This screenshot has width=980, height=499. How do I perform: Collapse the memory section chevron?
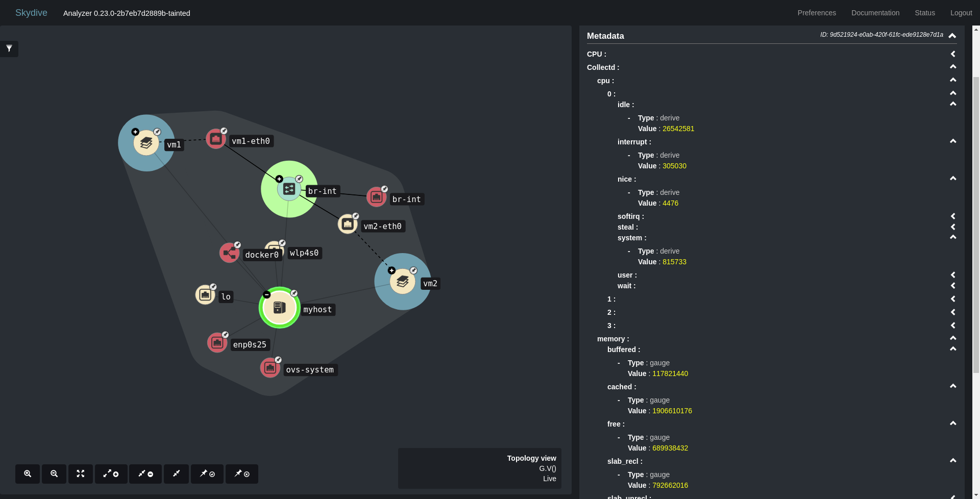tap(952, 338)
